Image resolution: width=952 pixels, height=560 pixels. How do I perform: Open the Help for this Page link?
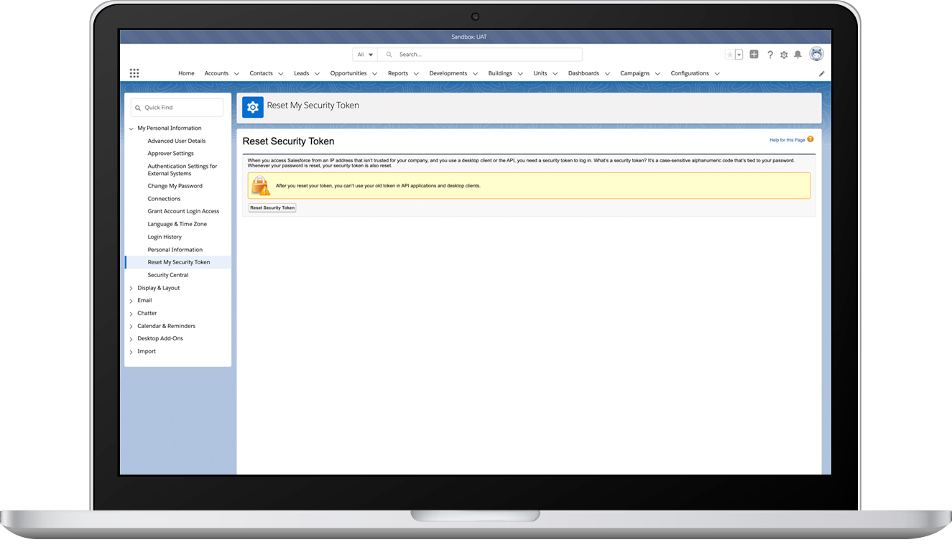click(787, 139)
